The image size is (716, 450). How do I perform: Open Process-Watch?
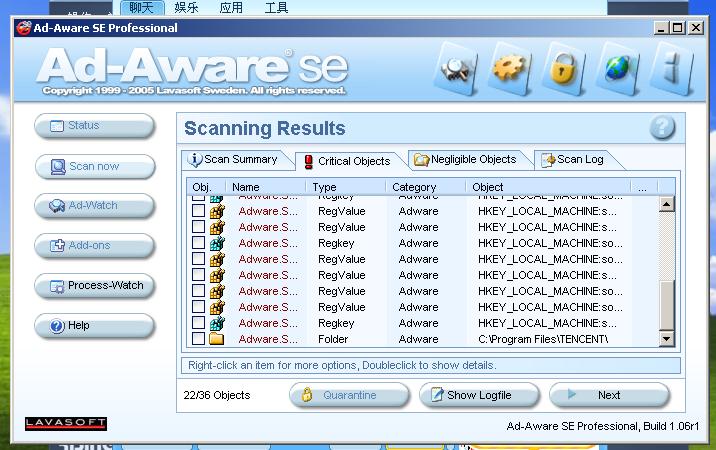[95, 286]
